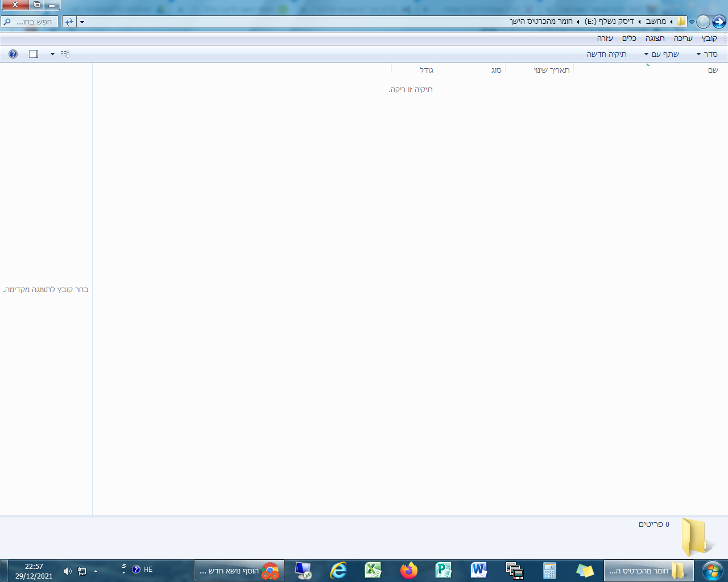
Task: Open the 'עריכה' menu
Action: click(683, 38)
